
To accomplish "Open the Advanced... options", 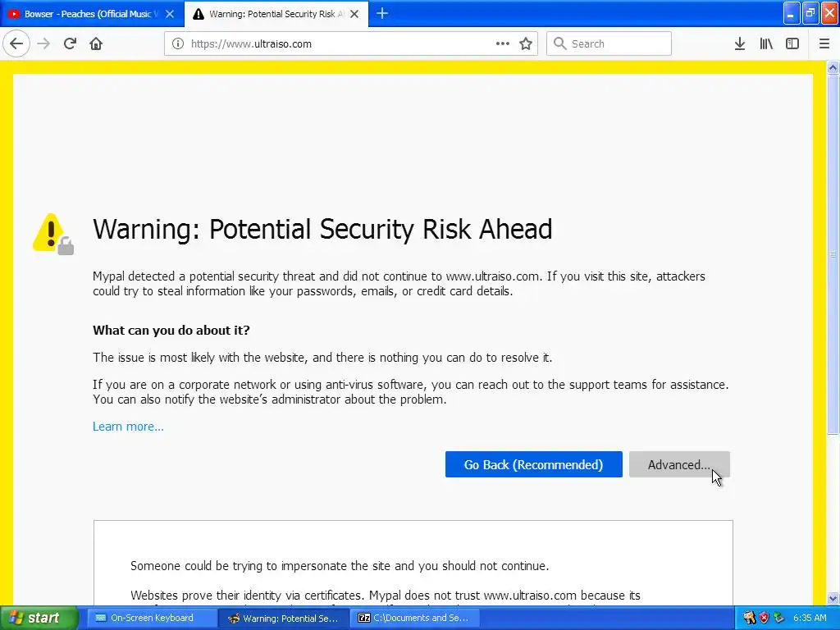I will tap(679, 464).
